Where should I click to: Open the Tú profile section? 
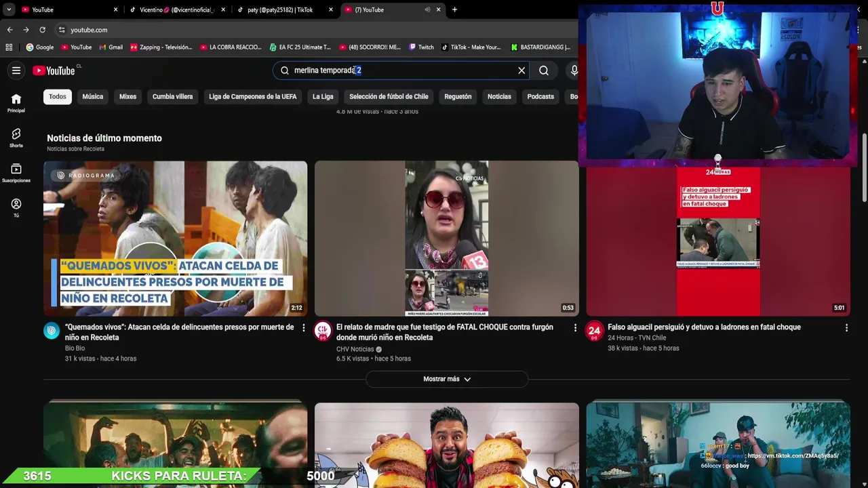pos(16,208)
